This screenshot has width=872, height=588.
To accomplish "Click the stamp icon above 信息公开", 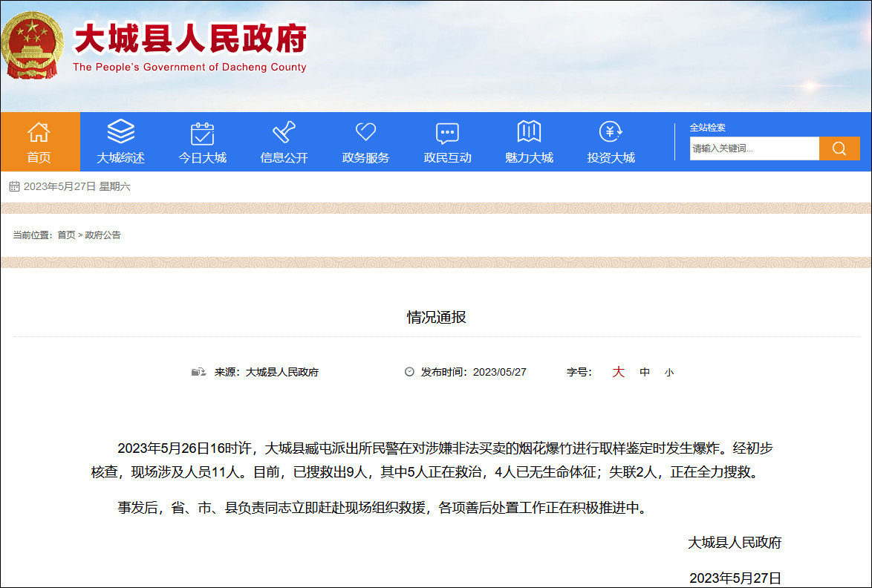I will point(284,133).
